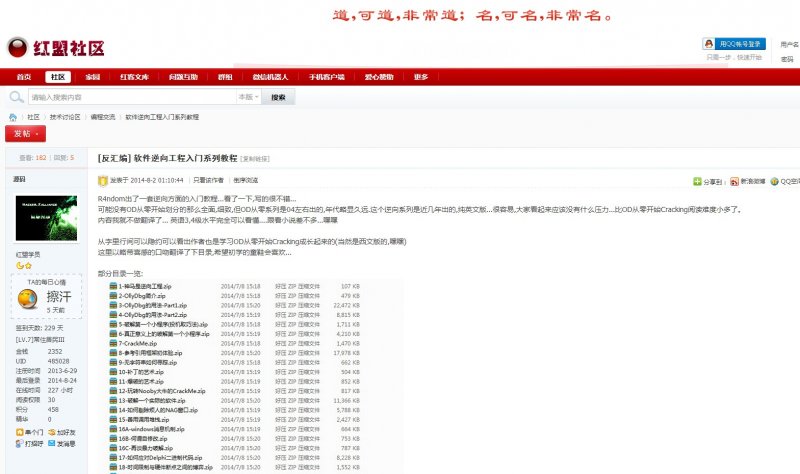Open the 红客文库 nav item
Screen dimensions: 800x474
click(x=134, y=77)
